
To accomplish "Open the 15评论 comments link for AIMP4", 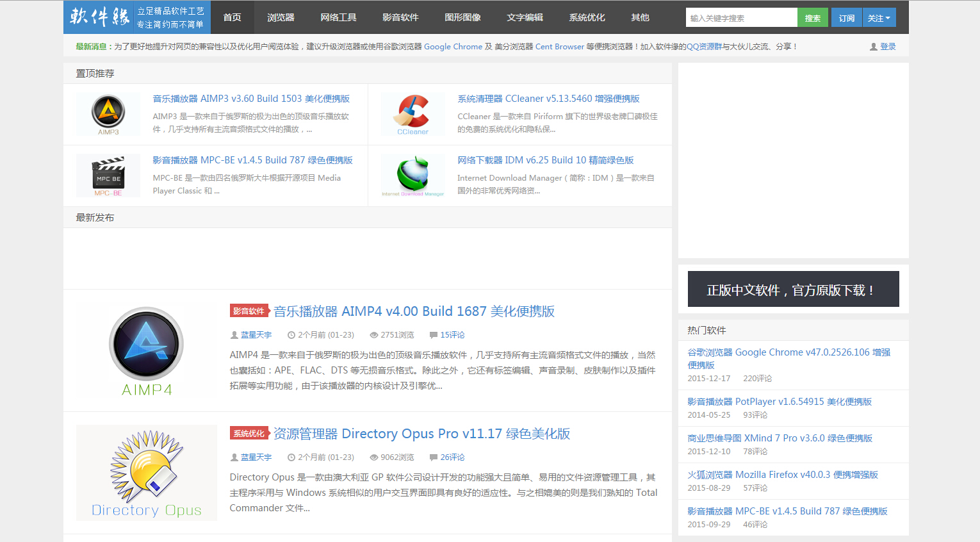I will click(452, 335).
